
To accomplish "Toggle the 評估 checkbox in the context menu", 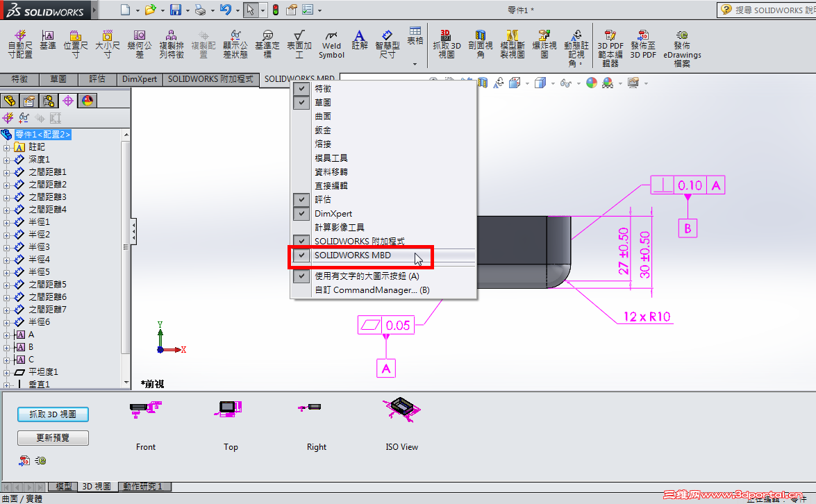I will tap(301, 199).
